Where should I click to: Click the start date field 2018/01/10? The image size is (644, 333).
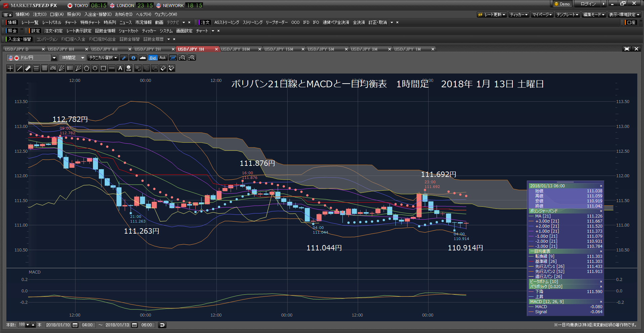point(58,325)
